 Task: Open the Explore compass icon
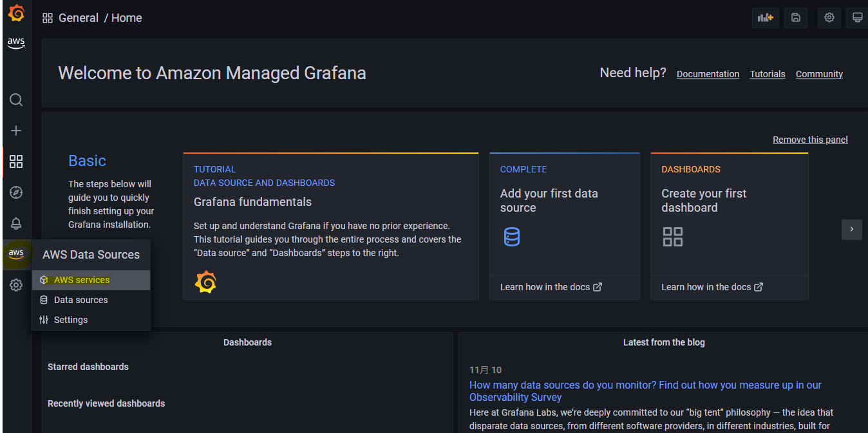(x=16, y=192)
